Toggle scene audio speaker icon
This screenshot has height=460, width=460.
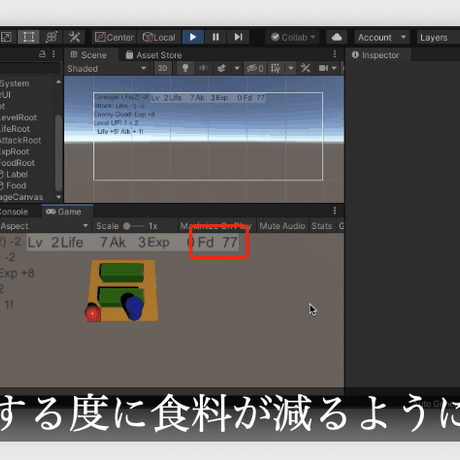pos(203,69)
